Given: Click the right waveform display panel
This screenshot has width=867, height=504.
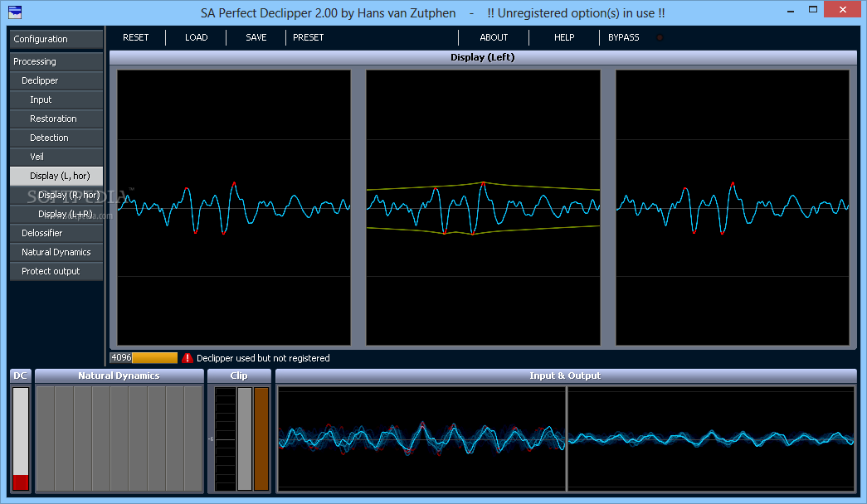Looking at the screenshot, I should pyautogui.click(x=733, y=208).
